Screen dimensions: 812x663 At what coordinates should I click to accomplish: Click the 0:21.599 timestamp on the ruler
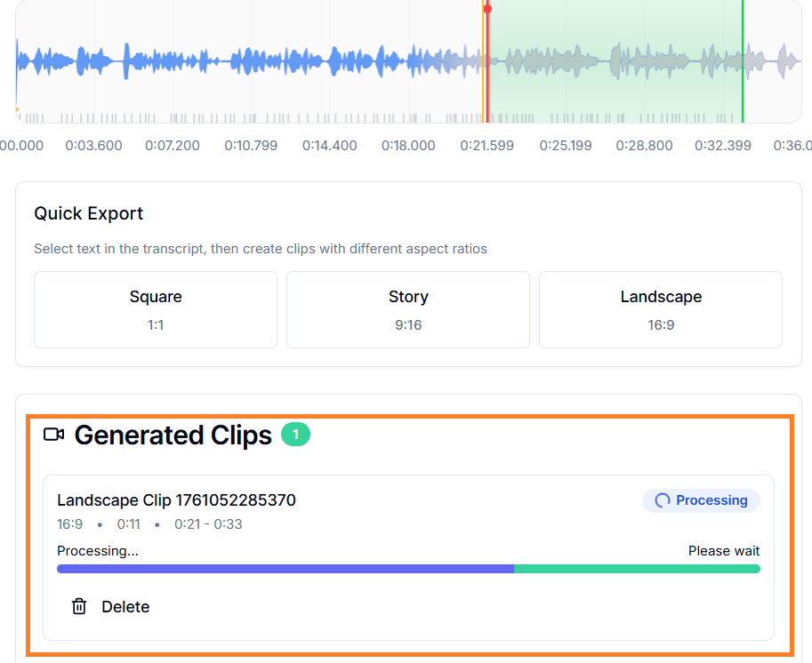pos(486,145)
